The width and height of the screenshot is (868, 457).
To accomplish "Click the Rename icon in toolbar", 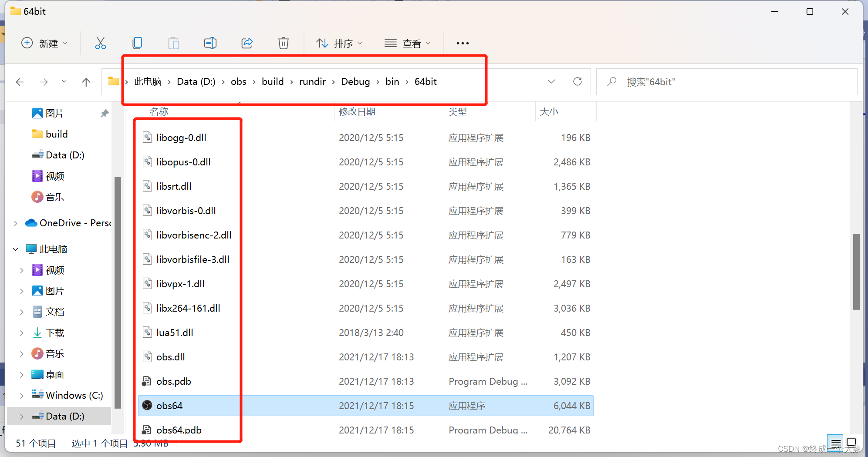I will [x=210, y=43].
